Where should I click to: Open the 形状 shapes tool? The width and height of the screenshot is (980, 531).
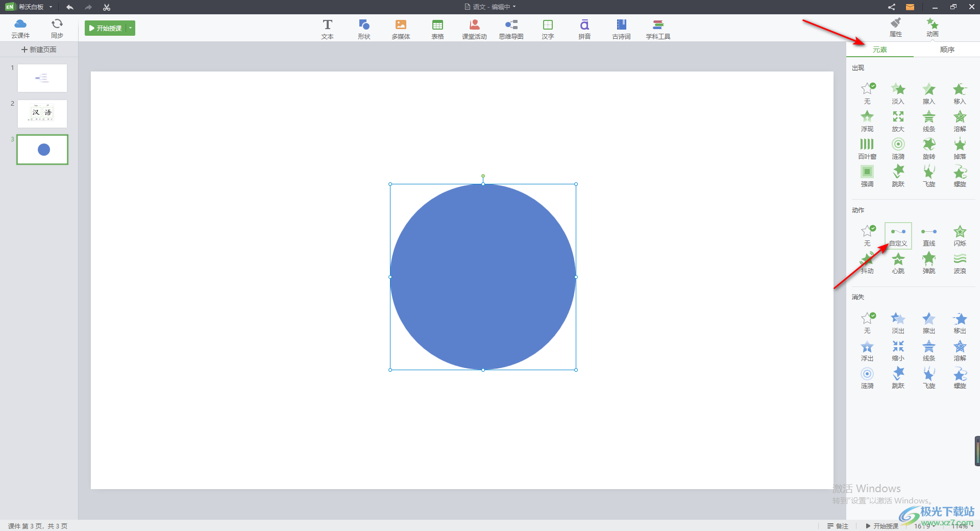click(x=364, y=29)
